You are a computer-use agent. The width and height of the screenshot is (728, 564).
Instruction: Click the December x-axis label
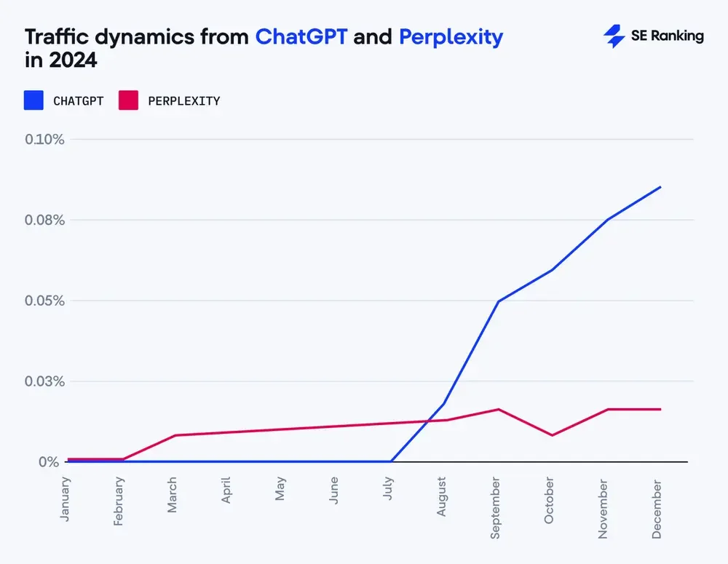[657, 509]
